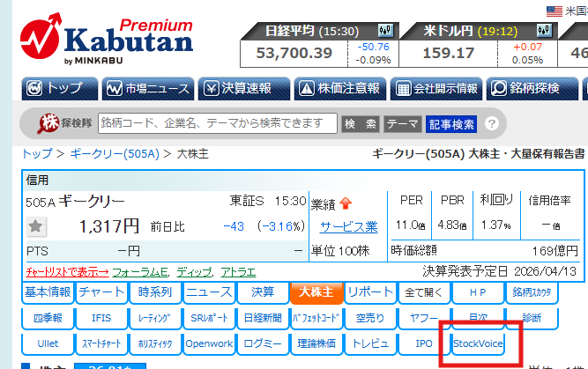Viewport: 588px width, 369px height.
Task: Click the 全て開く button
Action: [x=424, y=292]
